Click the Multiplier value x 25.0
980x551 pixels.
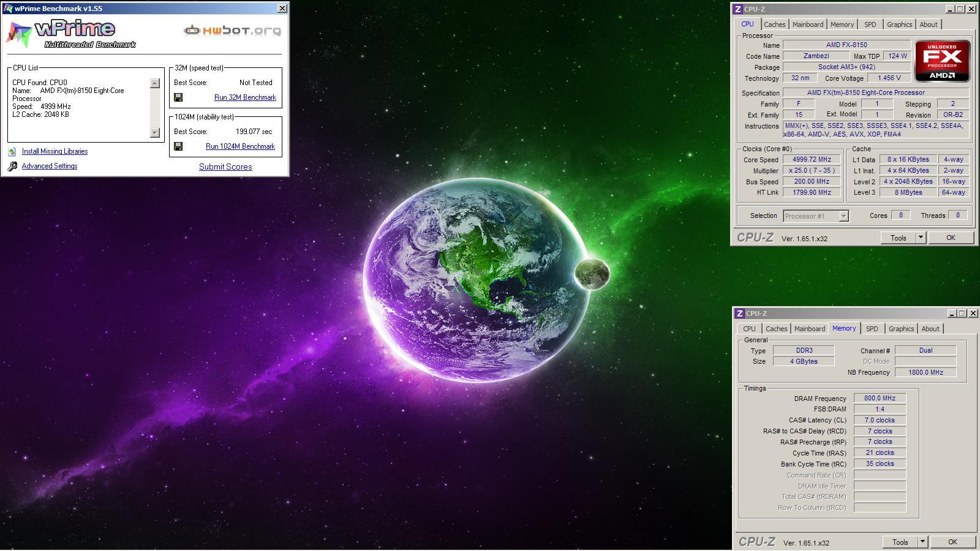pyautogui.click(x=812, y=171)
